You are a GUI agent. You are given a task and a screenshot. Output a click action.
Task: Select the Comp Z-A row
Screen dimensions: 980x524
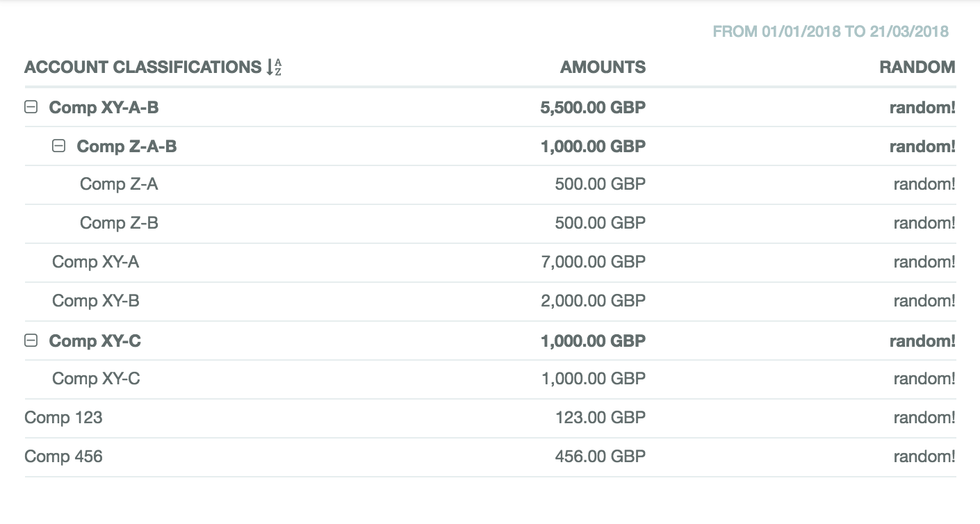coord(119,184)
